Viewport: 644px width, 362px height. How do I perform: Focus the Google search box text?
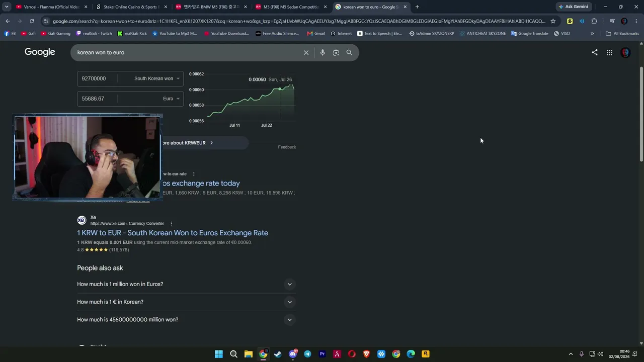(186, 52)
